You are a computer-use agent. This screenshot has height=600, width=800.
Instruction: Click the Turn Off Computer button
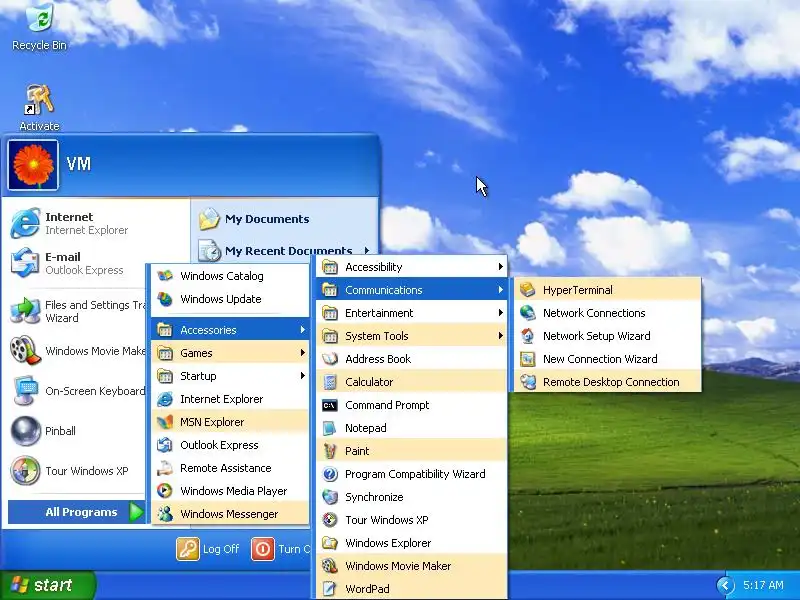(281, 549)
